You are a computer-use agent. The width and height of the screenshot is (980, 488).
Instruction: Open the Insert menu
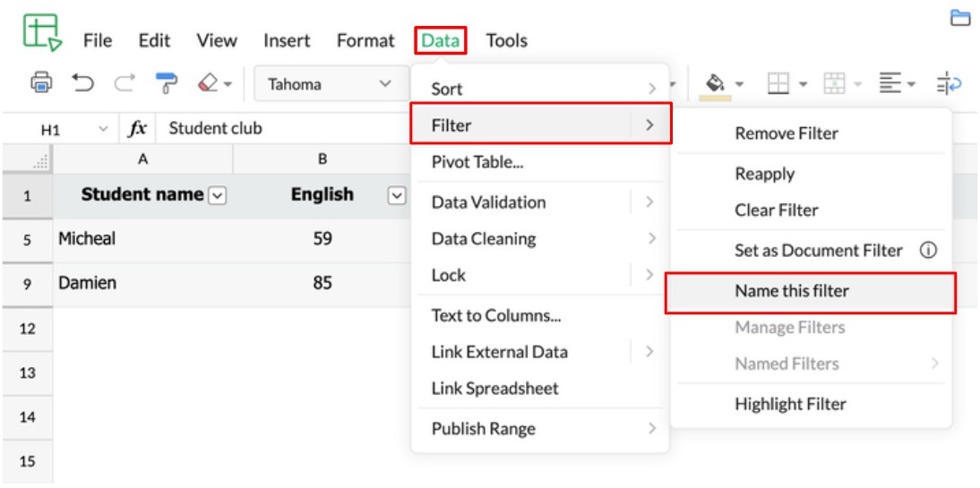click(287, 40)
